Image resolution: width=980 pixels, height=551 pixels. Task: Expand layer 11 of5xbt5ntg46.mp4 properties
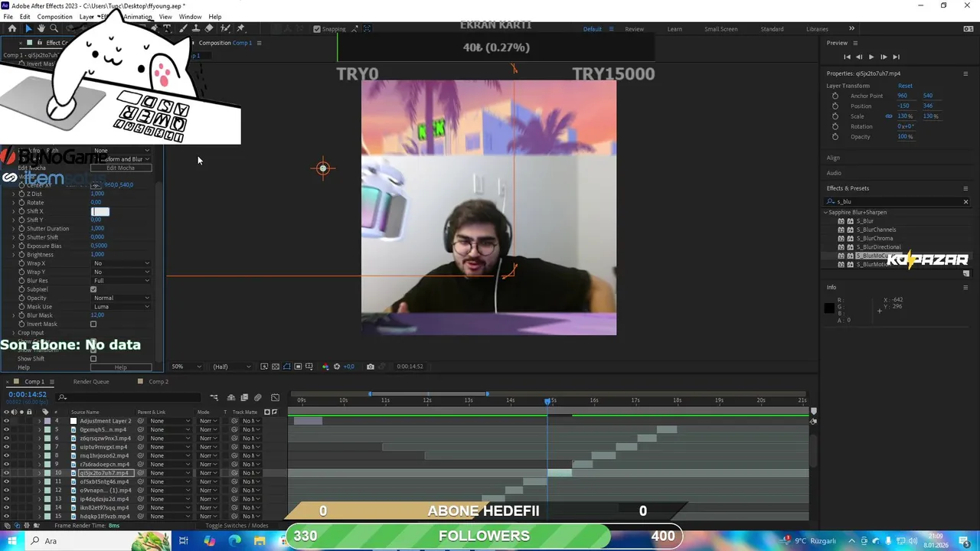pos(40,482)
